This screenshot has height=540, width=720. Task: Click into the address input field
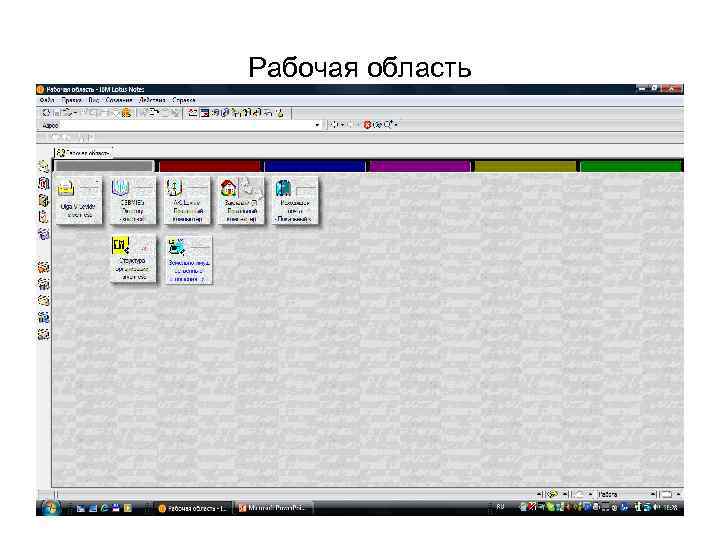tap(186, 125)
